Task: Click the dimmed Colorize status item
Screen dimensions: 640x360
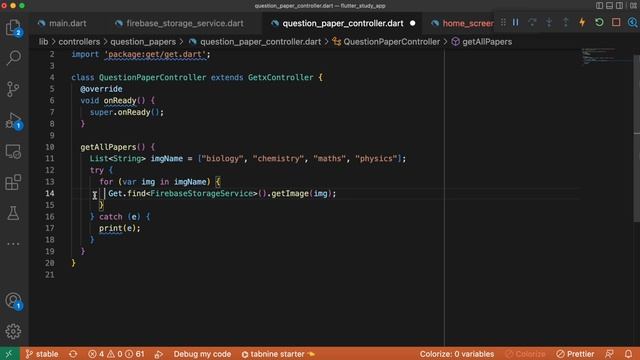Action: 525,354
